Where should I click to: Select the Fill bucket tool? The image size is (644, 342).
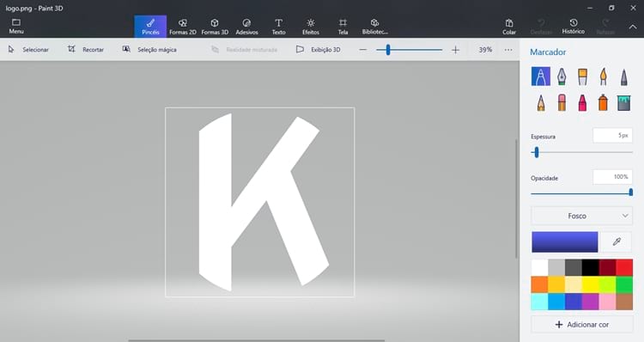tap(624, 102)
